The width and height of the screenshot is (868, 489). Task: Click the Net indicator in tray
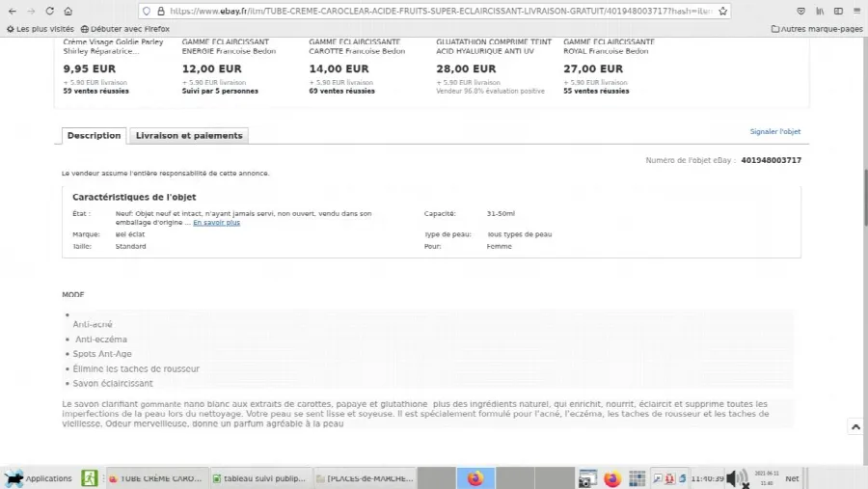click(792, 478)
